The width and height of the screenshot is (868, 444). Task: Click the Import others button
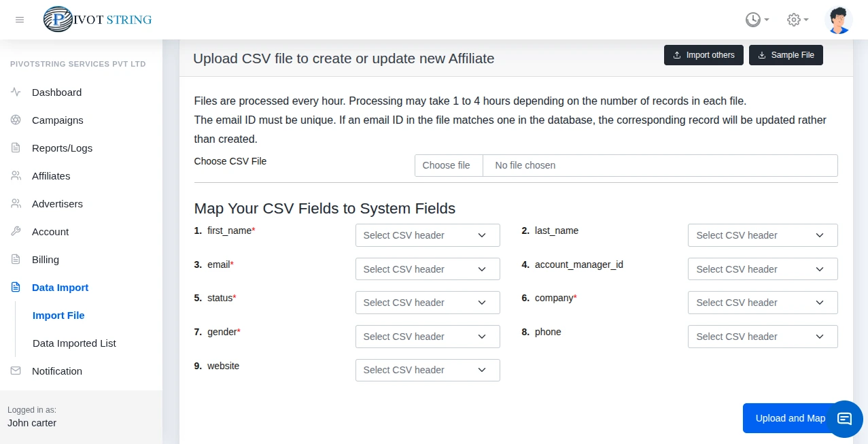click(x=704, y=55)
